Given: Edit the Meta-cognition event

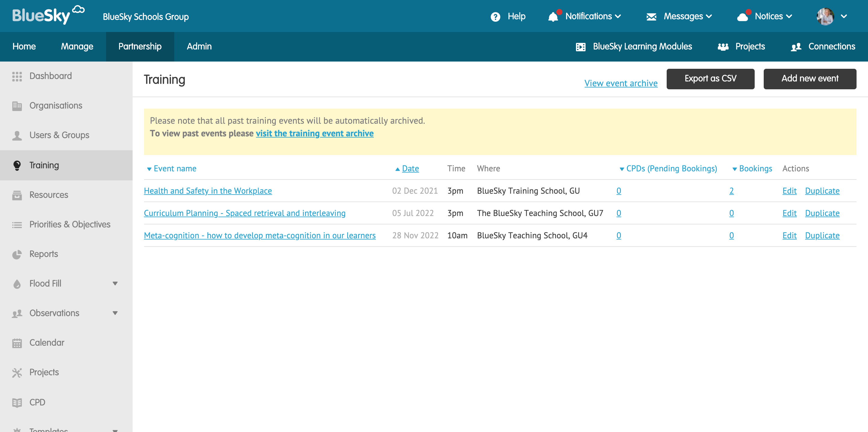Looking at the screenshot, I should coord(789,235).
